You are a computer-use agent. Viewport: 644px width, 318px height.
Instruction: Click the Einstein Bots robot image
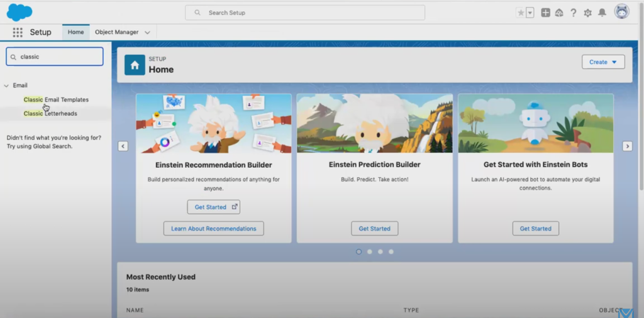pyautogui.click(x=536, y=124)
